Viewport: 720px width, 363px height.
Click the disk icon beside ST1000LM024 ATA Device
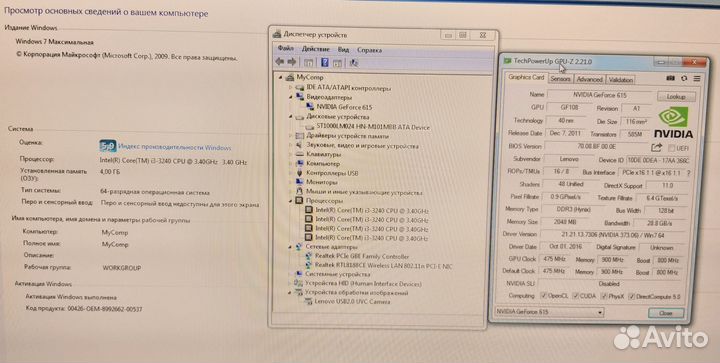coord(309,127)
